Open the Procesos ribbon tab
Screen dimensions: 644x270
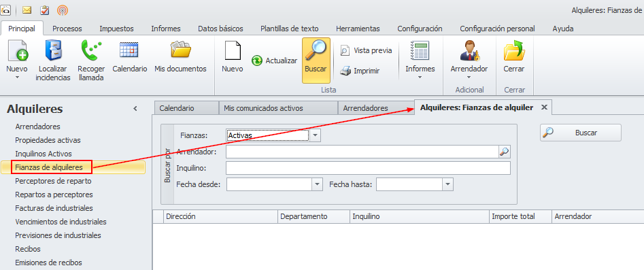point(67,29)
